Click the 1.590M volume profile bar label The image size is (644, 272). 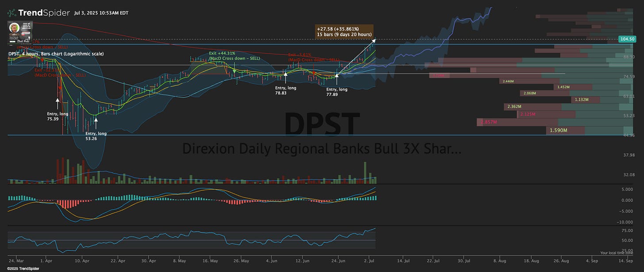[x=559, y=131]
